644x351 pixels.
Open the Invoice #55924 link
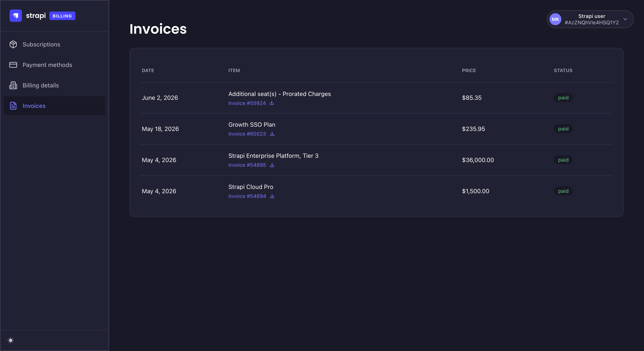pyautogui.click(x=247, y=103)
